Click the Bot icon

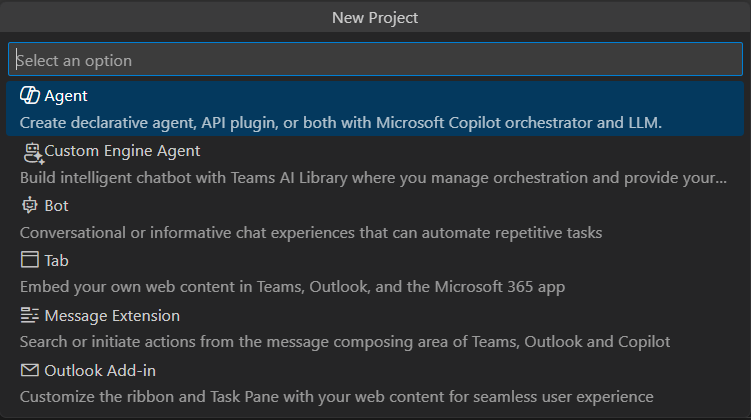click(30, 205)
